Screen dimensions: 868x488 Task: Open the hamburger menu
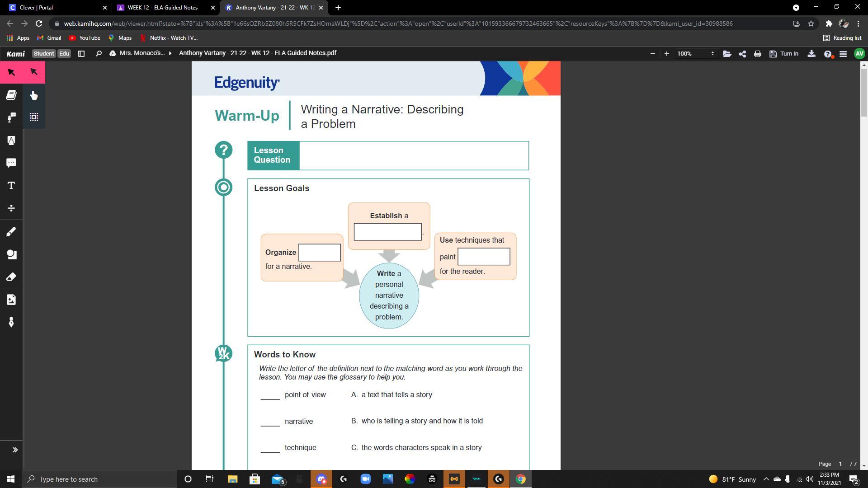pos(843,54)
